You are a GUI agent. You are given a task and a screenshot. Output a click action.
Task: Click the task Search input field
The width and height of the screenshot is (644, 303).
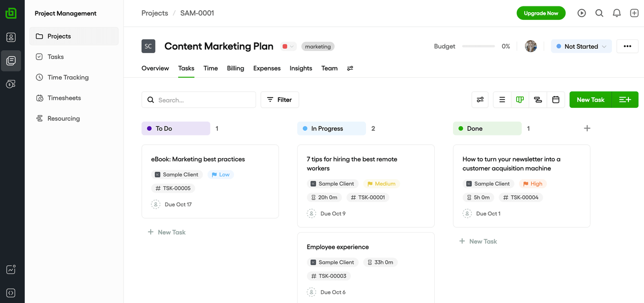[x=204, y=100]
